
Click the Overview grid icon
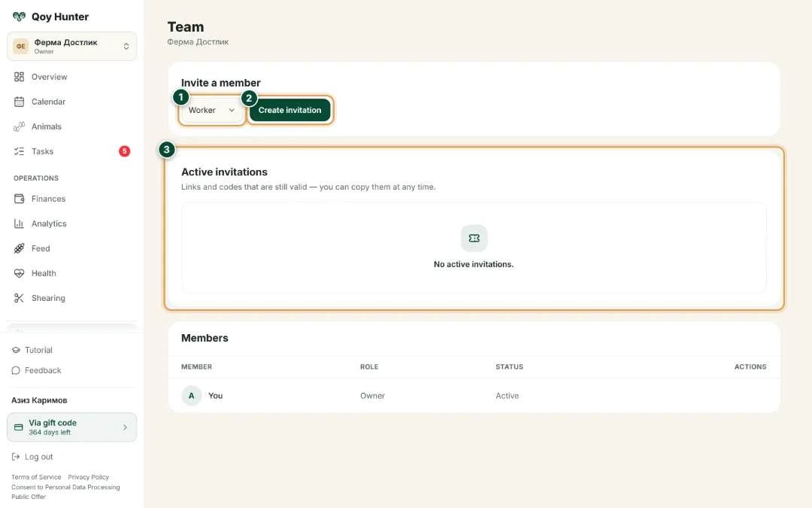click(19, 77)
